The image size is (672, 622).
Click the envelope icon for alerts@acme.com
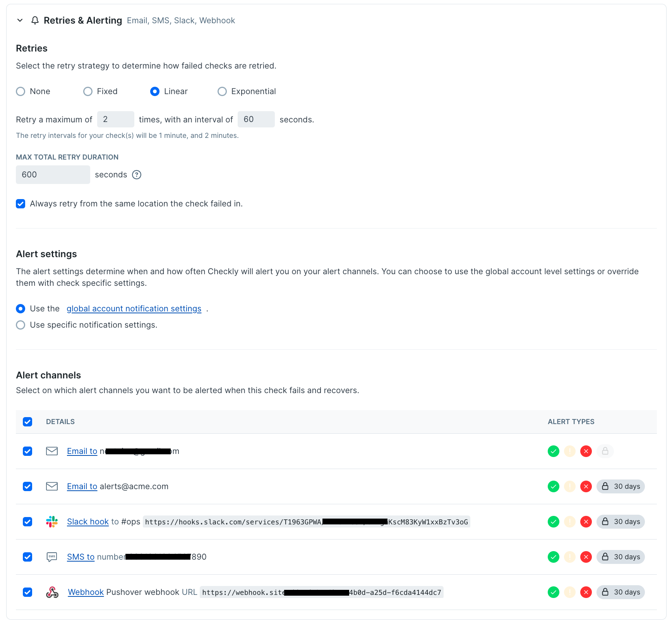51,486
